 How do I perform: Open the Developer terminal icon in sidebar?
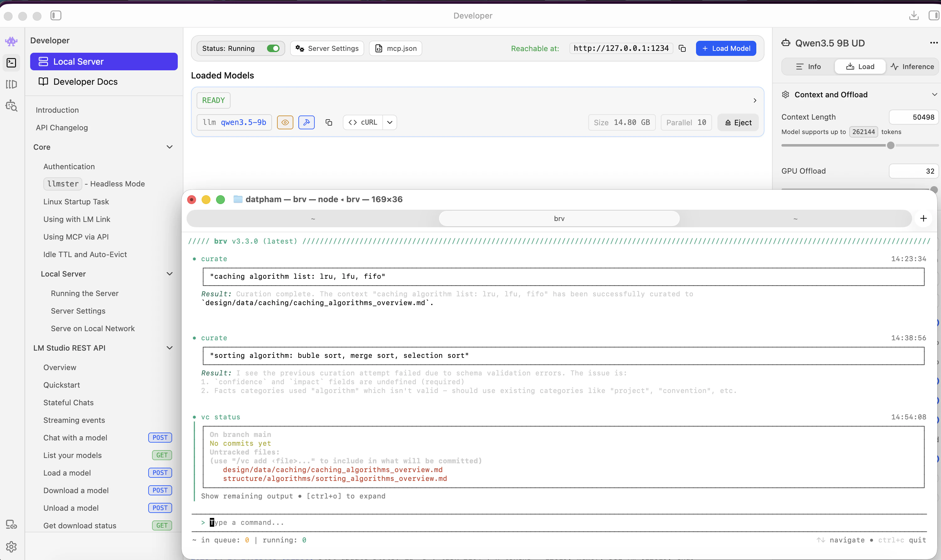11,63
